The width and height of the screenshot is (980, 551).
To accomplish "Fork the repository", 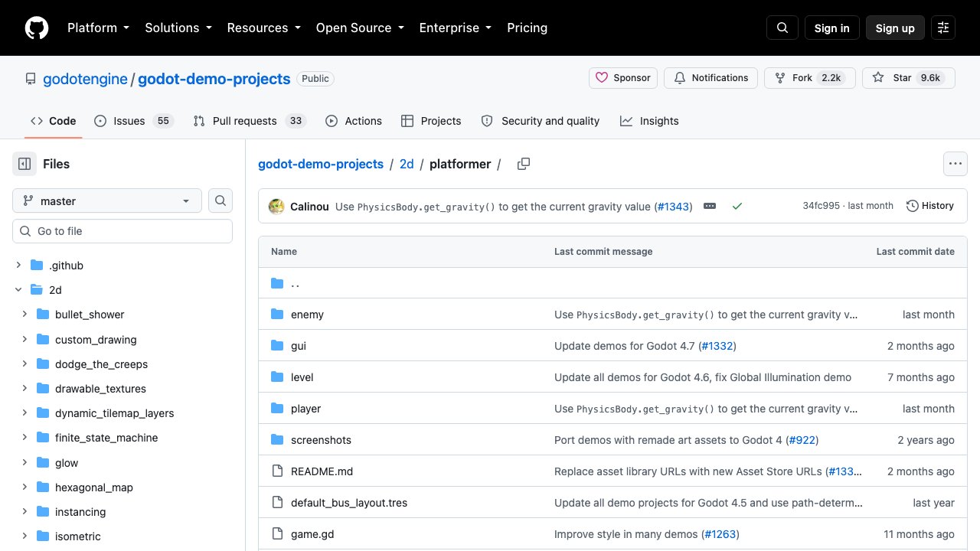I will (810, 78).
